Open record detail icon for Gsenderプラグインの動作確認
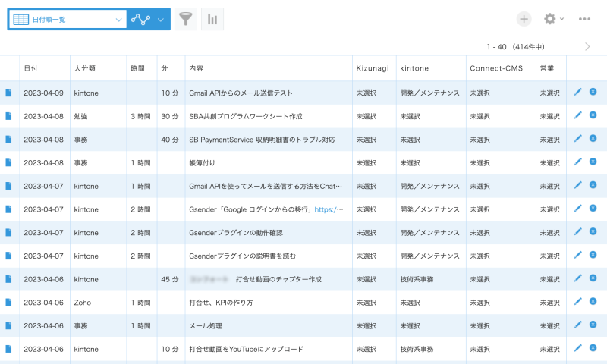Viewport: 607px width, 364px height. pyautogui.click(x=8, y=233)
